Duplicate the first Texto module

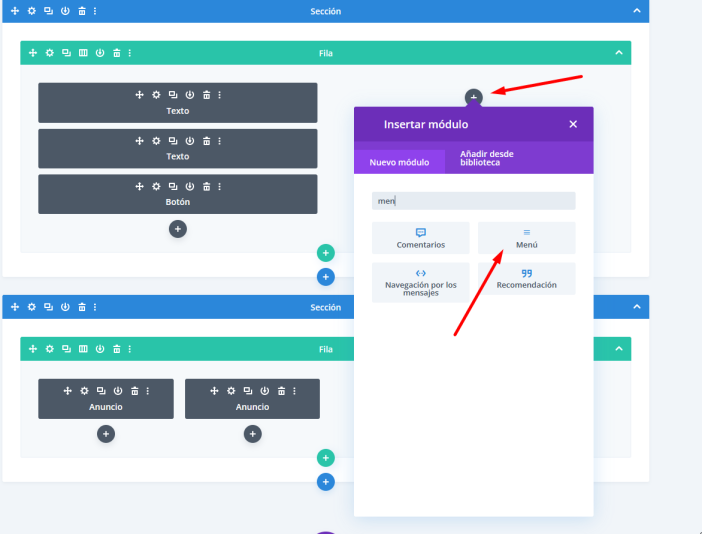pyautogui.click(x=173, y=95)
